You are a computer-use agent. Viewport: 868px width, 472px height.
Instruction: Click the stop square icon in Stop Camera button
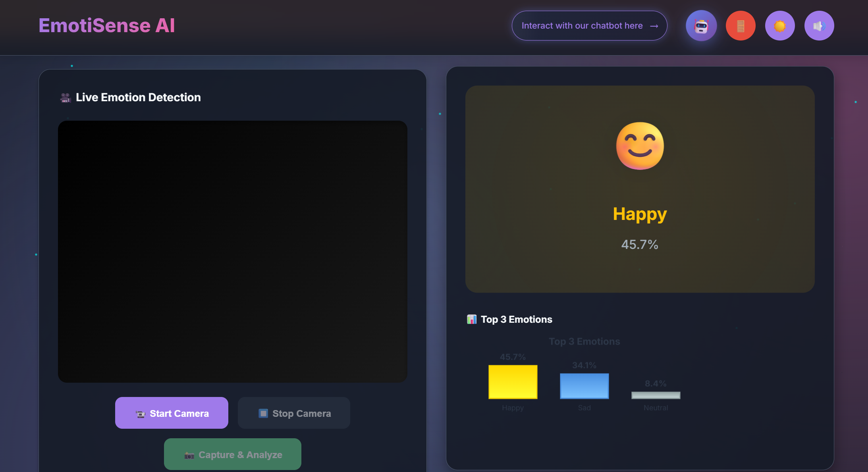[x=262, y=413]
